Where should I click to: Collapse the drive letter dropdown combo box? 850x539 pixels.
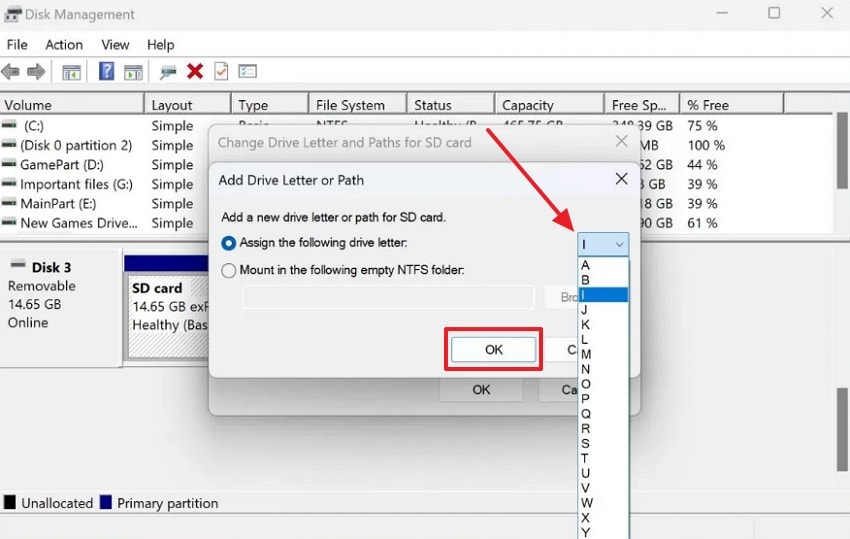pyautogui.click(x=603, y=245)
